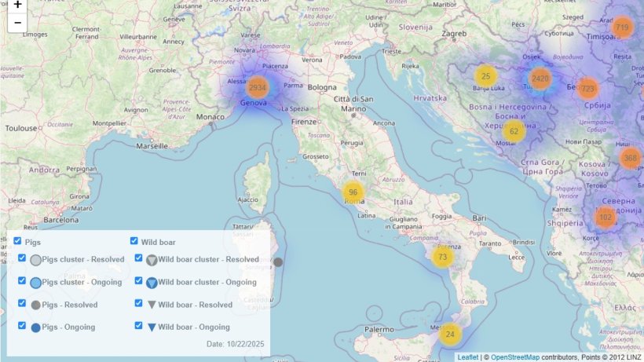The width and height of the screenshot is (644, 362).
Task: Expand the 368 cluster near Kosovo
Action: 630,158
